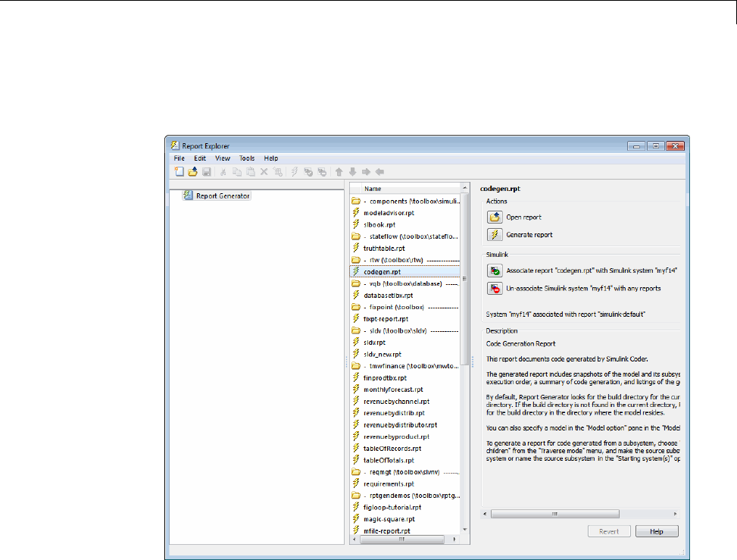This screenshot has width=737, height=560.
Task: Click Associate report "codegen.rpt" with Simulink system text
Action: [x=592, y=271]
